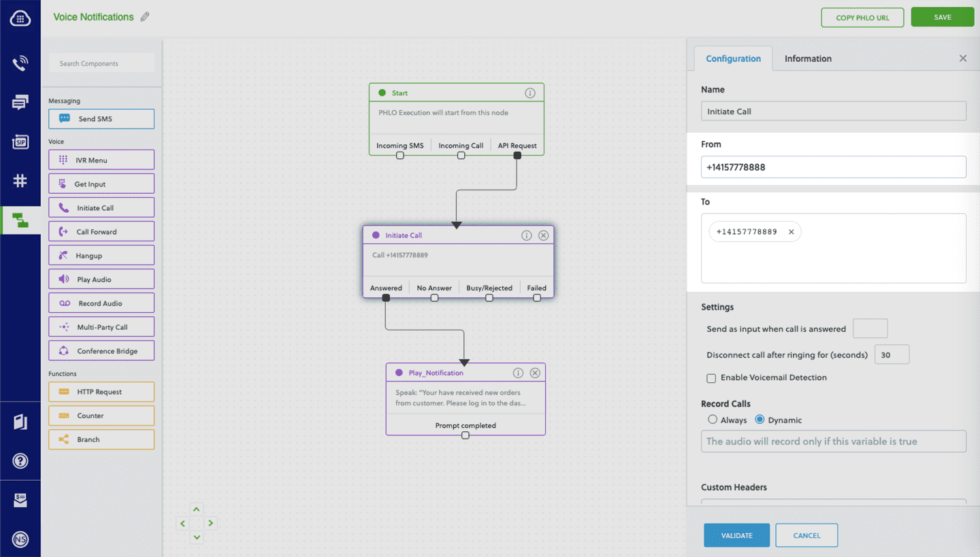
Task: Select the HTTP Request component
Action: tap(101, 392)
